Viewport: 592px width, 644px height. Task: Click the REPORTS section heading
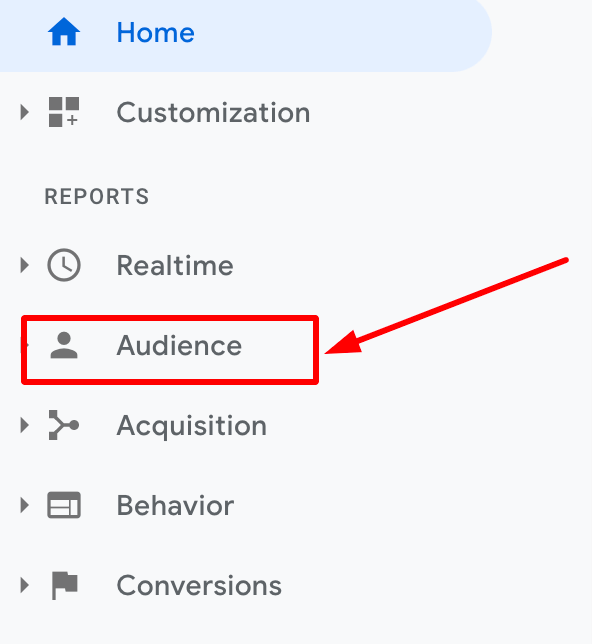click(x=97, y=196)
